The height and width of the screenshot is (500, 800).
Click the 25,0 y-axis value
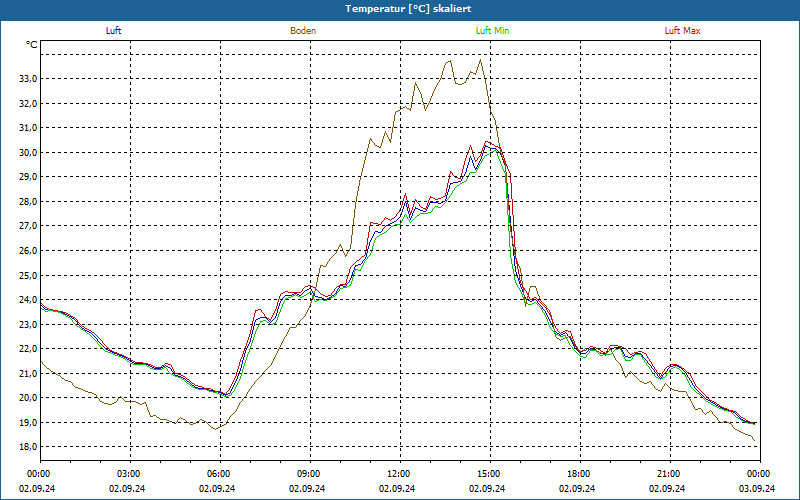click(29, 276)
